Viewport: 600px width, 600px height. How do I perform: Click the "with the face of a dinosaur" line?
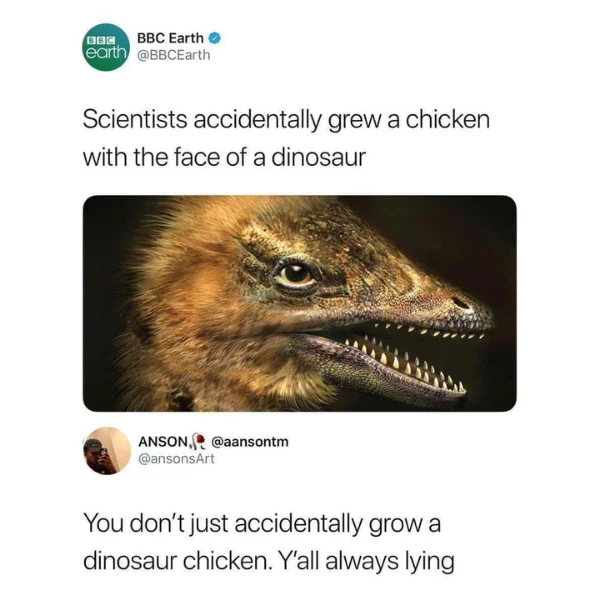pyautogui.click(x=225, y=157)
